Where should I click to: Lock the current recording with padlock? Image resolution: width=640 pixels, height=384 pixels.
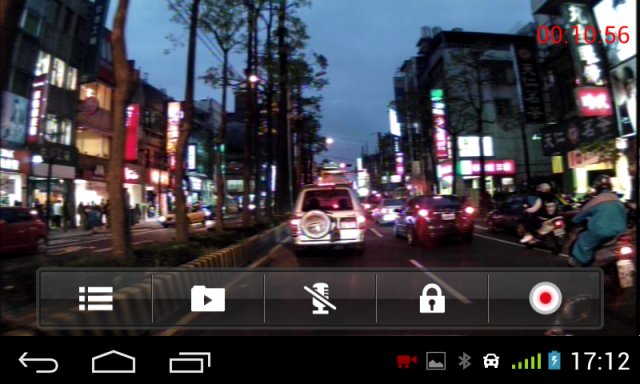click(432, 298)
